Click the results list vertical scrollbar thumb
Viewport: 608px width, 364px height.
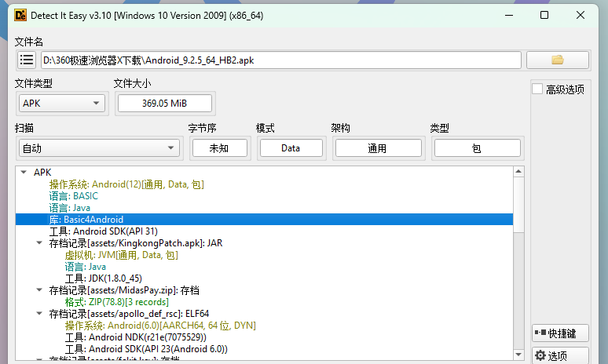(518, 205)
